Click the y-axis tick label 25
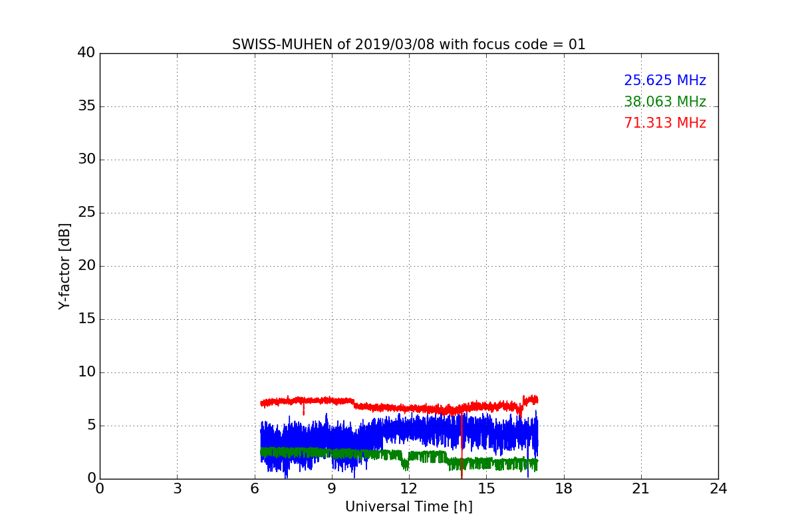The height and width of the screenshot is (532, 798). 86,213
